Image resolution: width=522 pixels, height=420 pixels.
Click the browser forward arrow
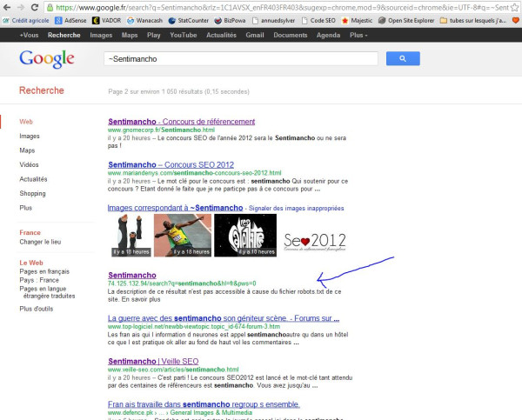20,7
